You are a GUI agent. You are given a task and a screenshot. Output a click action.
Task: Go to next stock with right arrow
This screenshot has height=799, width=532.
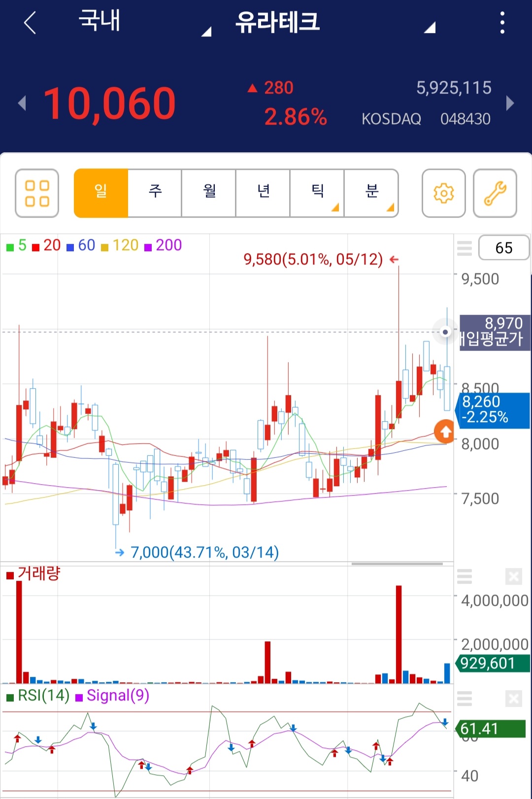coord(510,103)
